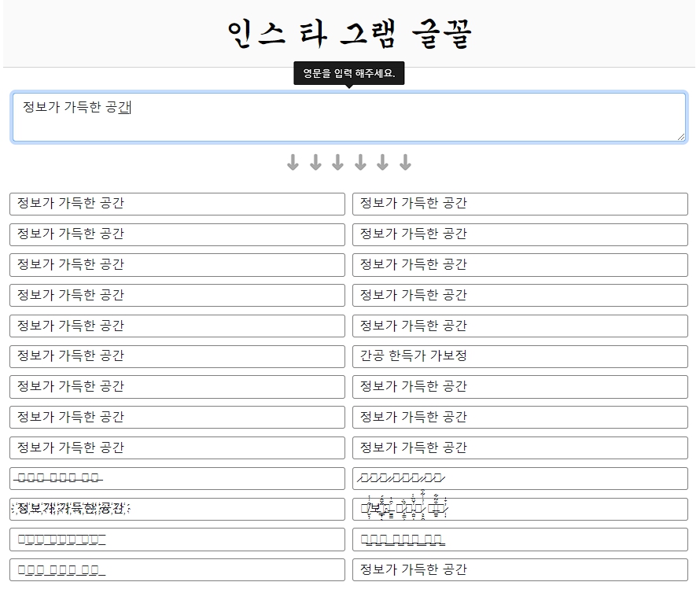Select the glitch-style output box with scattered marks
Viewport: 700px width, 593px height.
click(x=520, y=509)
